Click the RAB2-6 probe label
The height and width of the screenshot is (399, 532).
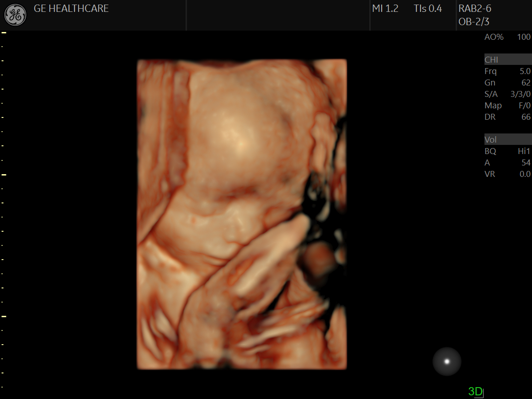coord(475,9)
